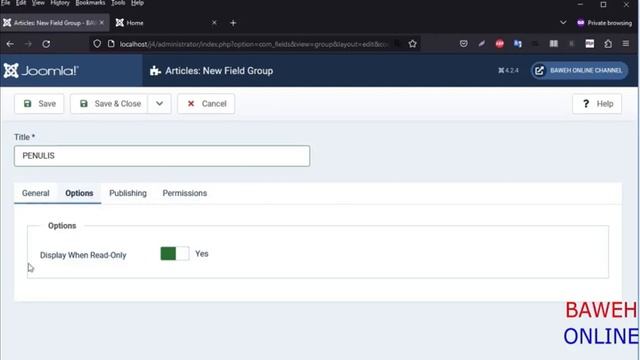Bookmark this page with the star
Image resolution: width=640 pixels, height=360 pixels.
coord(412,44)
